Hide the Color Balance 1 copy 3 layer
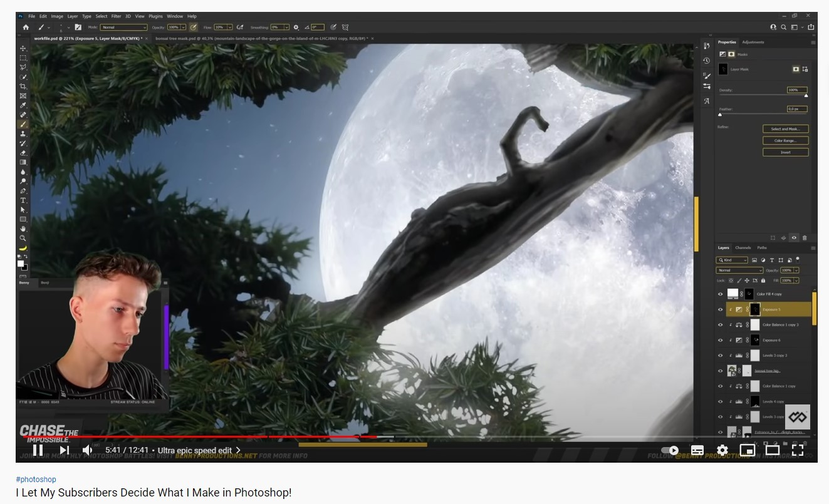Screen dimensions: 829x504 [720, 325]
